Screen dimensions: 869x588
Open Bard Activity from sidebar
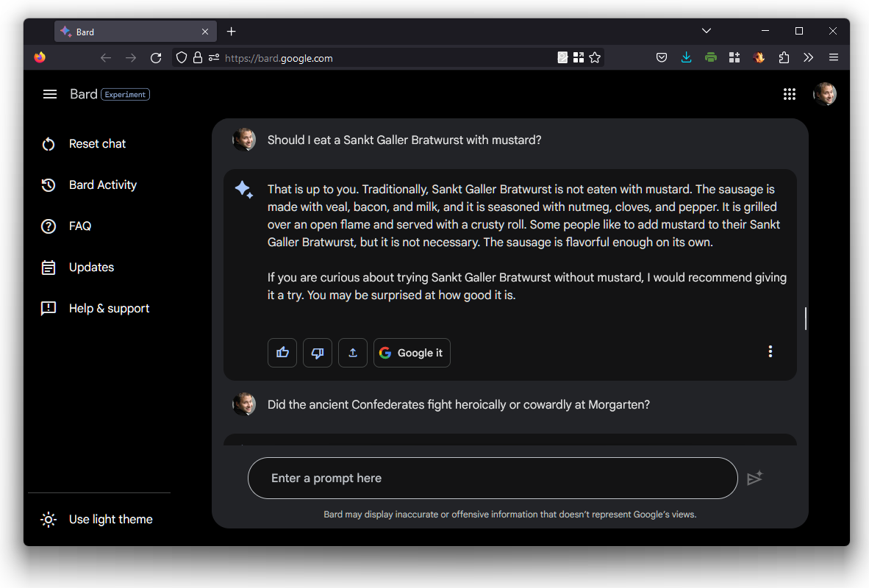point(89,185)
